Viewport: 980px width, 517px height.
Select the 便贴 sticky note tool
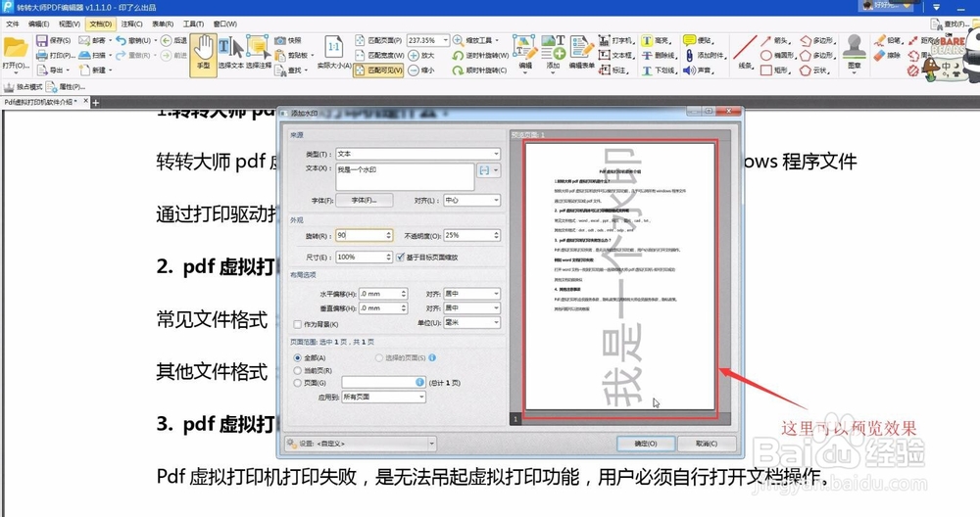[x=689, y=40]
